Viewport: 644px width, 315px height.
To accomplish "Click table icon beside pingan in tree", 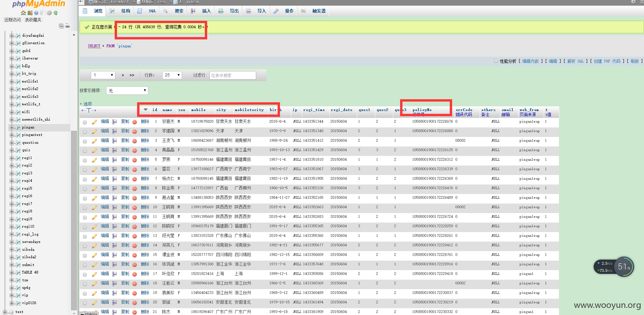I will tap(18, 127).
